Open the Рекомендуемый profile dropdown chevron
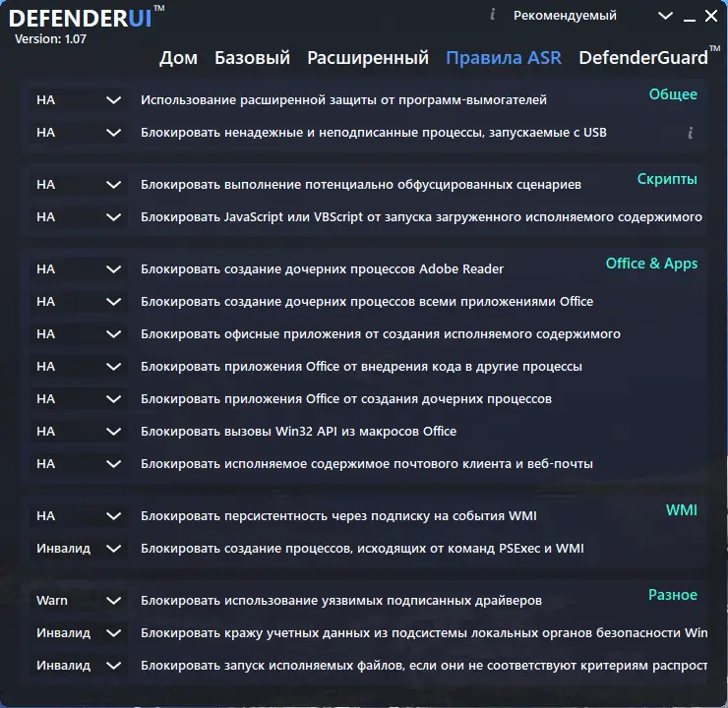Screen dimensions: 728x708 (665, 16)
